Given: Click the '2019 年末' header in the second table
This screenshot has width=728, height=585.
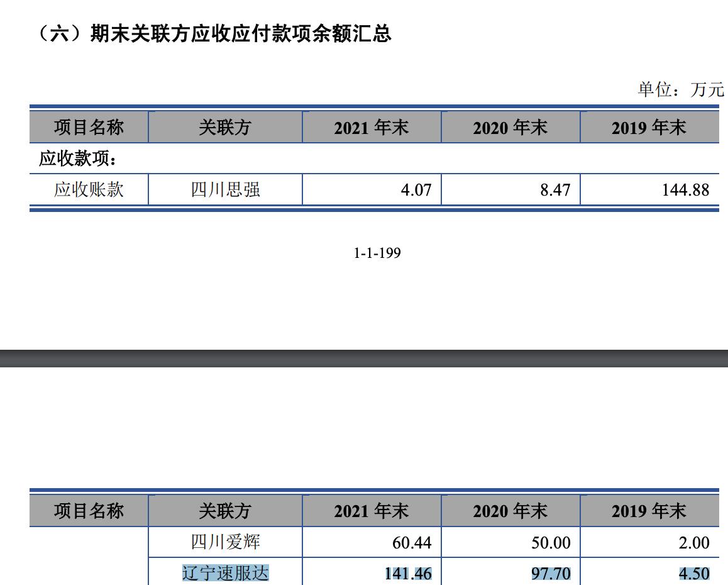Looking at the screenshot, I should pos(649,511).
